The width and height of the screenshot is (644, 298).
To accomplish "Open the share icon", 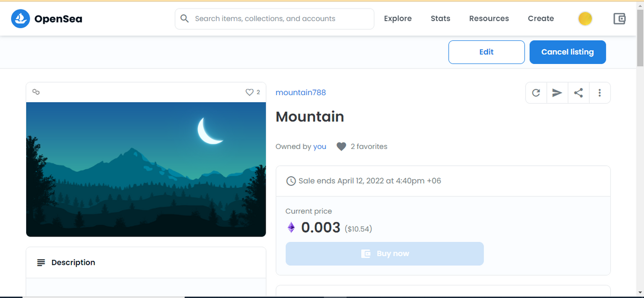I will point(579,93).
